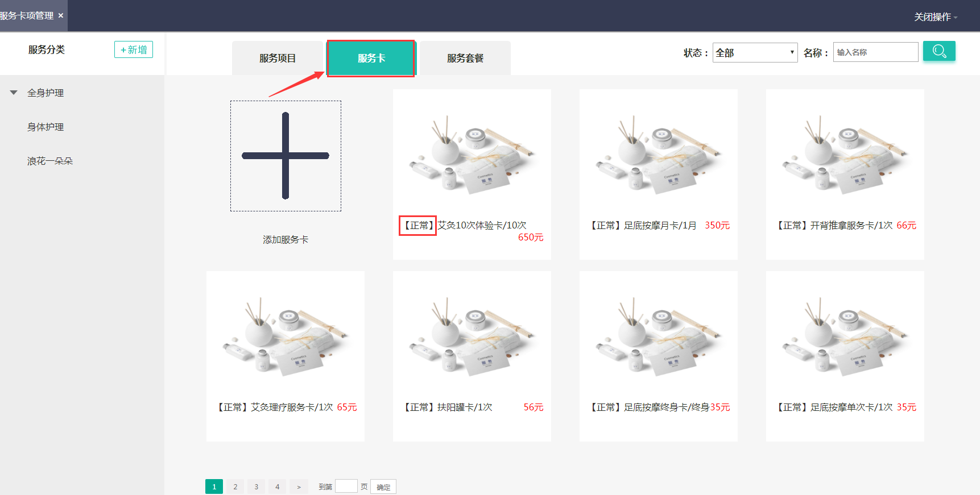The image size is (980, 495).
Task: Open the 服务套餐 tab
Action: click(465, 58)
